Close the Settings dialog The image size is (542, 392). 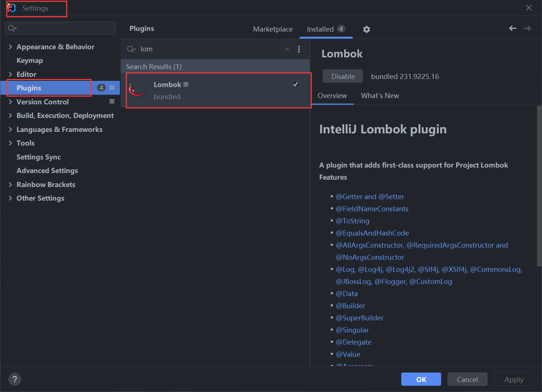point(529,8)
